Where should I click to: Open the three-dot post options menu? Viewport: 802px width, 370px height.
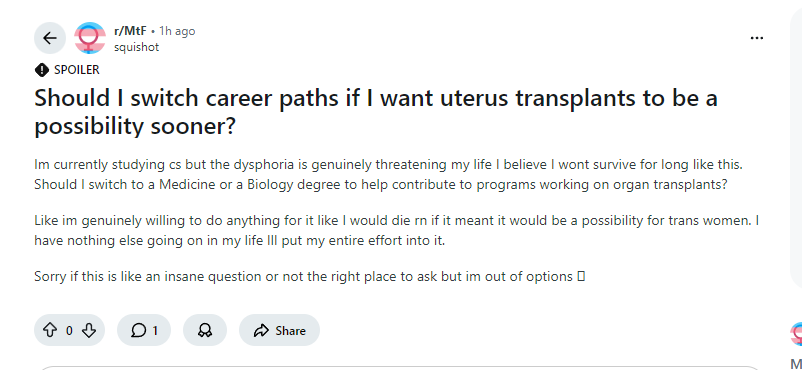[x=756, y=38]
